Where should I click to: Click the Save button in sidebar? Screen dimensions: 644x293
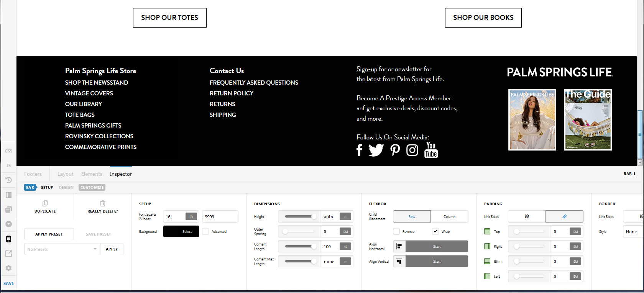[9, 283]
